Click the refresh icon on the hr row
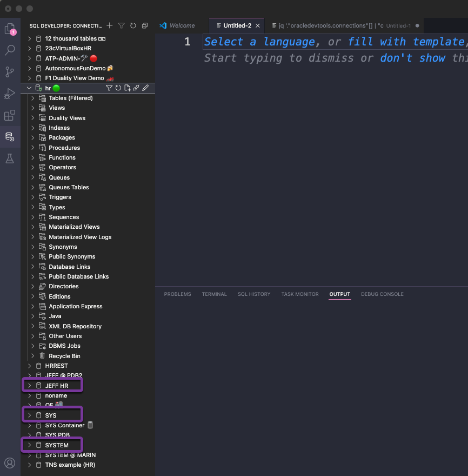Screen dimensions: 468x476 [x=118, y=88]
